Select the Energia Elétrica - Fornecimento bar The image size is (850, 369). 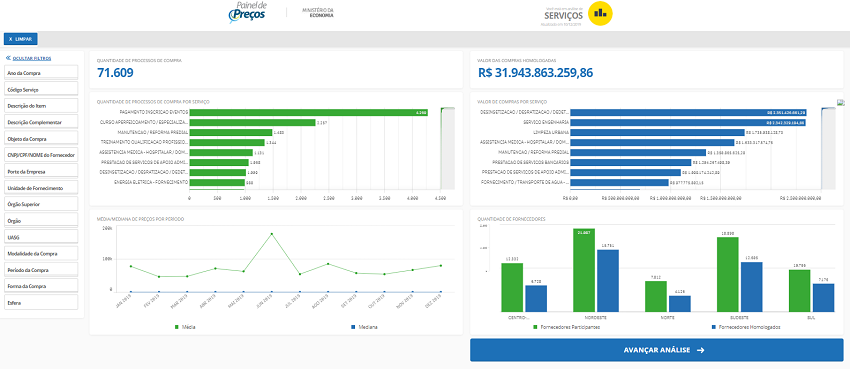217,183
